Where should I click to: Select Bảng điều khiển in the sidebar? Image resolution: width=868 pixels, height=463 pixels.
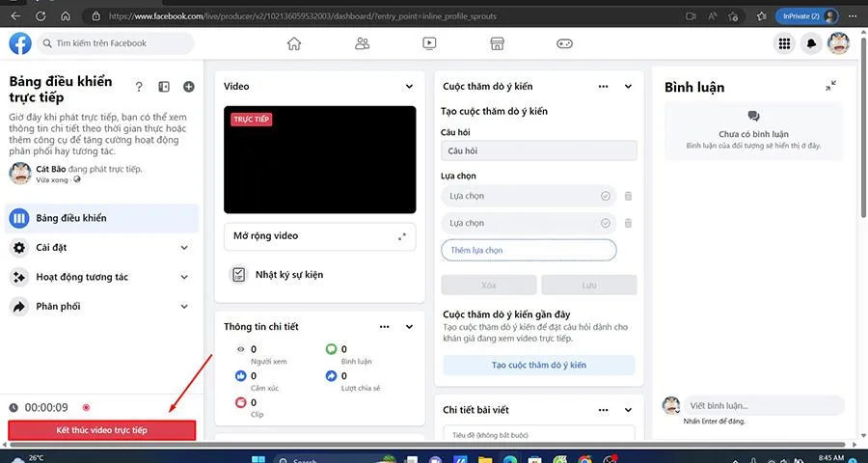(102, 218)
